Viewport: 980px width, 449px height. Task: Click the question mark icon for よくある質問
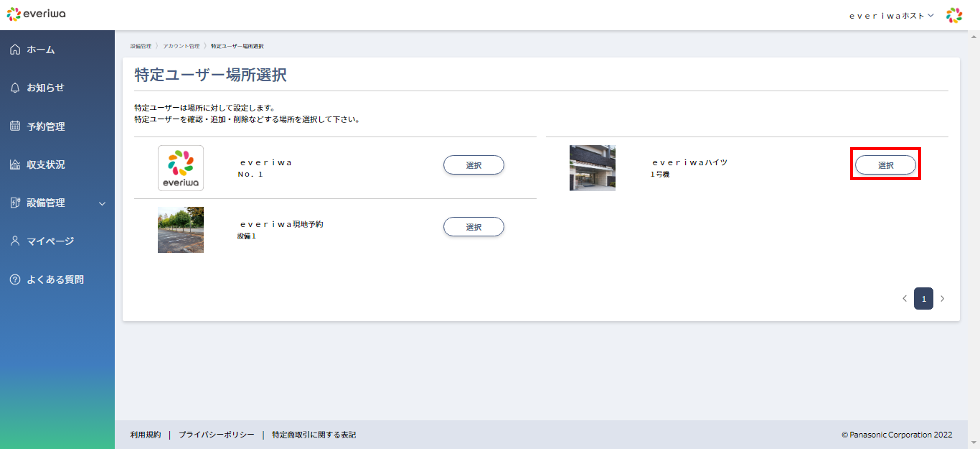click(15, 279)
